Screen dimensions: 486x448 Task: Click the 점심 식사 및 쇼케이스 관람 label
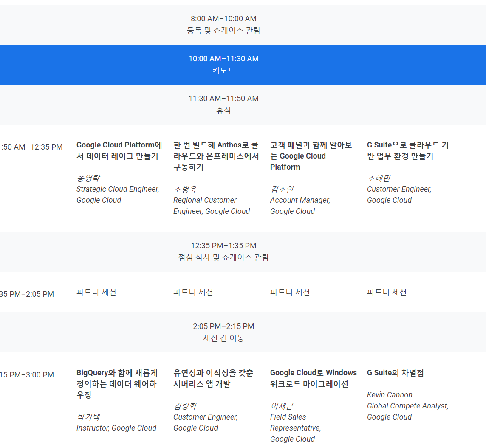tap(223, 257)
